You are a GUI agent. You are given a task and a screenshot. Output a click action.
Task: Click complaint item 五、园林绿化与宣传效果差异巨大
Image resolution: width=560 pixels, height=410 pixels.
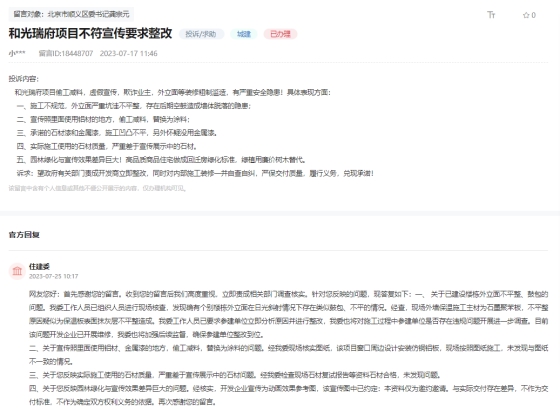161,160
